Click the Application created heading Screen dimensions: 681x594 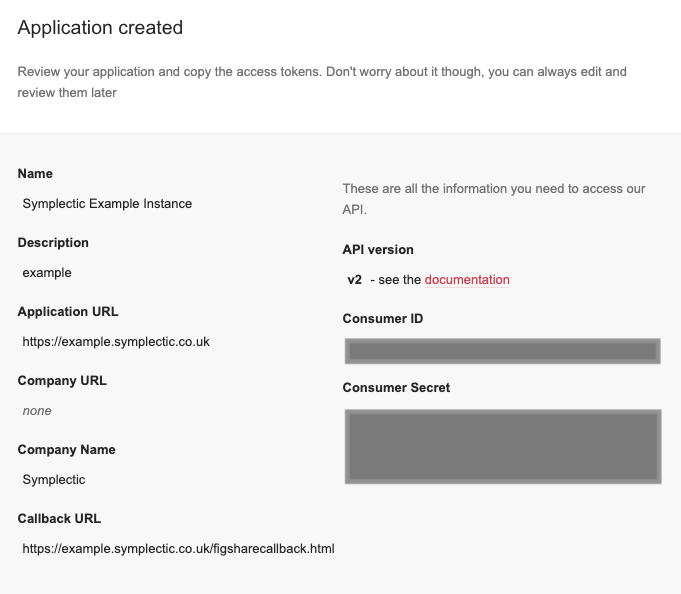(x=100, y=28)
